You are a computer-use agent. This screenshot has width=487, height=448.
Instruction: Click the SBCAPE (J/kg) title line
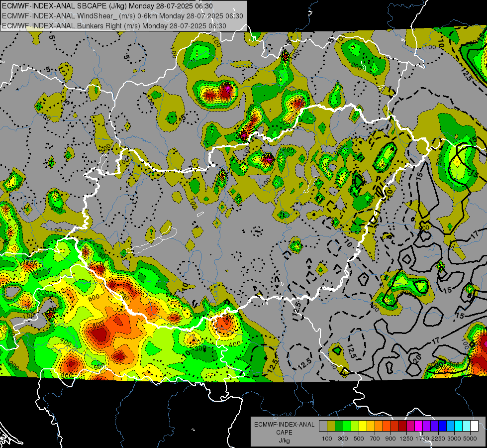(x=107, y=6)
